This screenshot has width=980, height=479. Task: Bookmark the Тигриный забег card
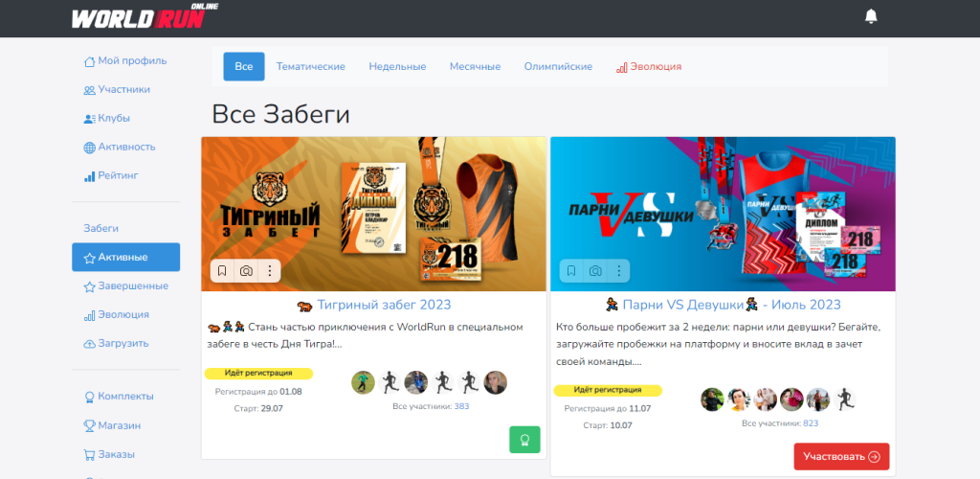(222, 271)
